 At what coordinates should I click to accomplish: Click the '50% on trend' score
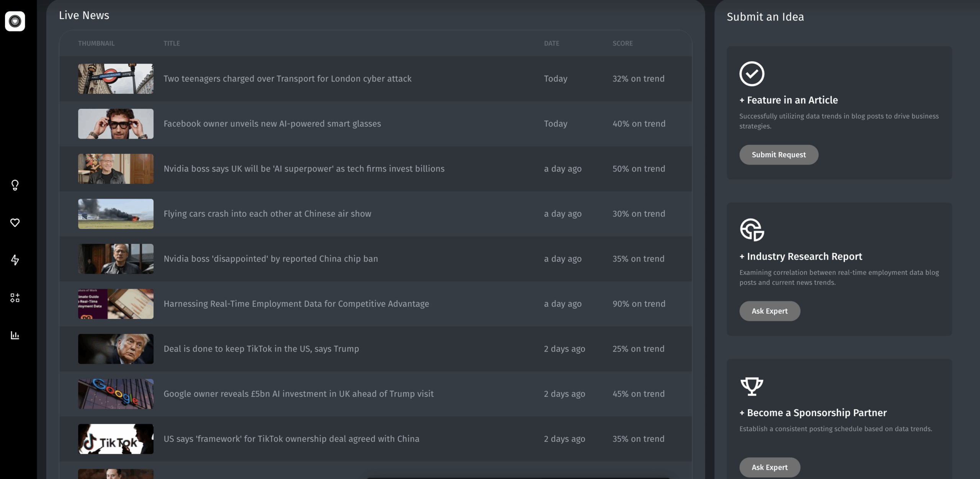click(x=639, y=169)
